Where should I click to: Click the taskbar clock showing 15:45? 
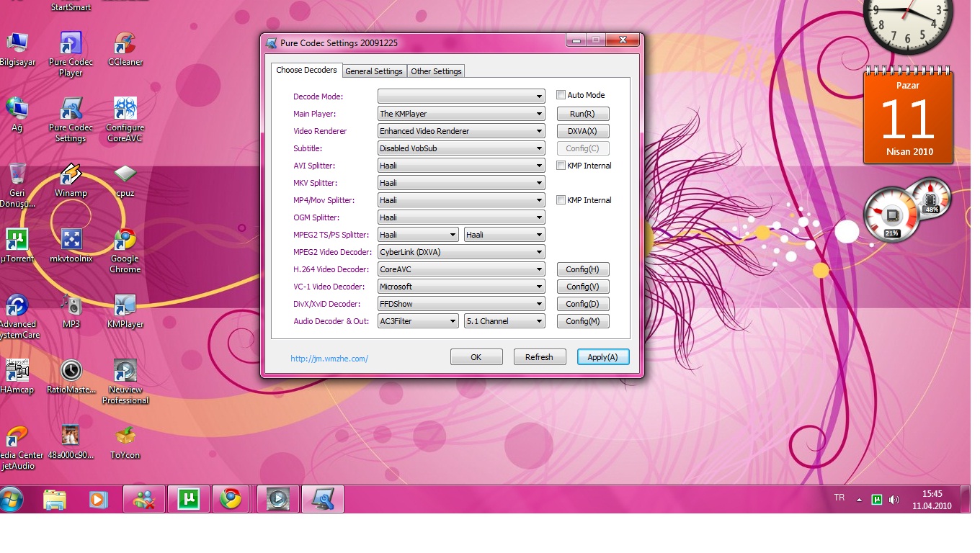[932, 500]
